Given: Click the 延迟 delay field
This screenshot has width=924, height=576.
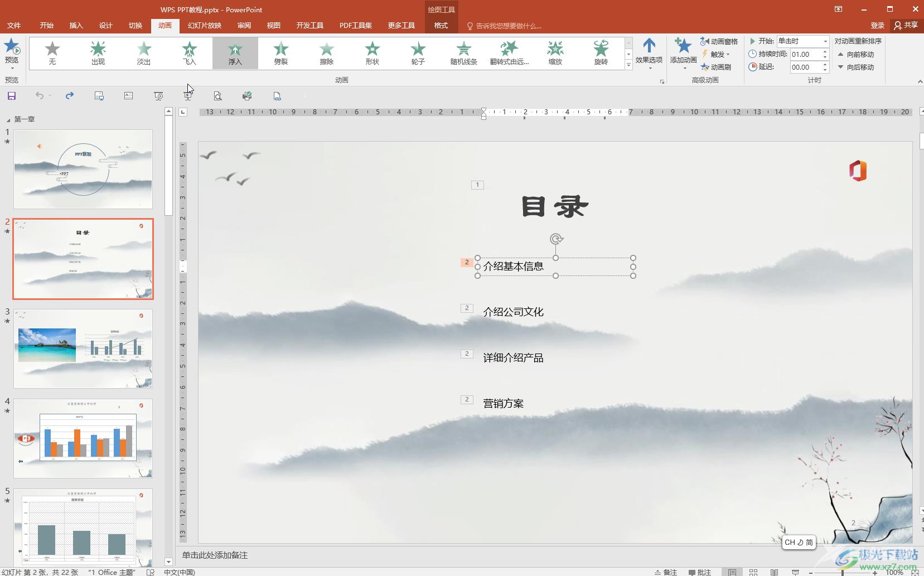Looking at the screenshot, I should [805, 67].
